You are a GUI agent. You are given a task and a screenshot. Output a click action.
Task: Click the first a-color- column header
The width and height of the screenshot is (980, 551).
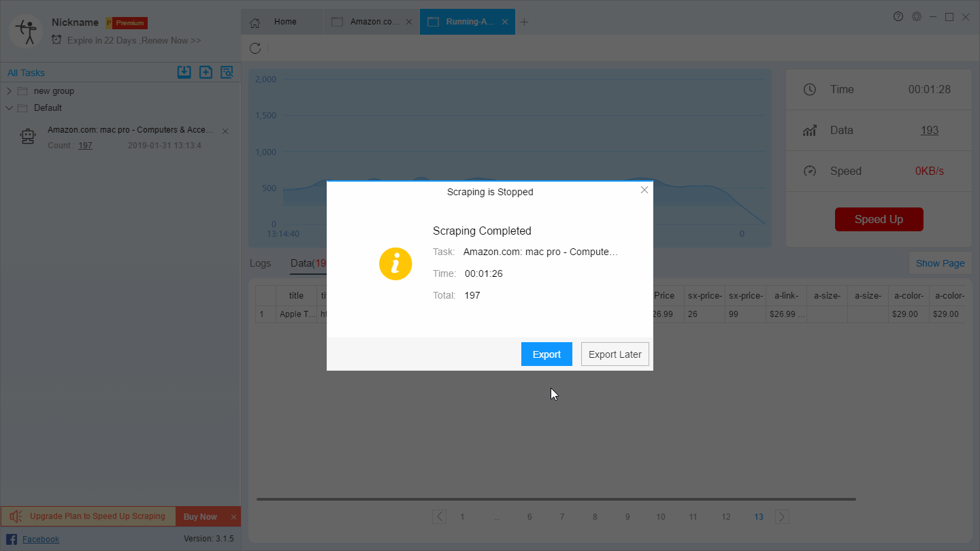coord(909,296)
